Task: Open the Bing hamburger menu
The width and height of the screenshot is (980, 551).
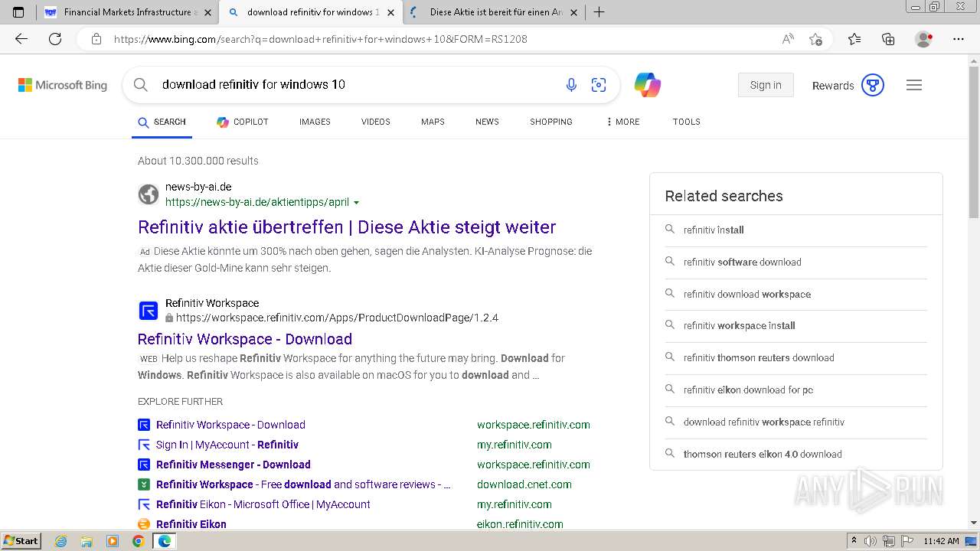Action: (914, 85)
